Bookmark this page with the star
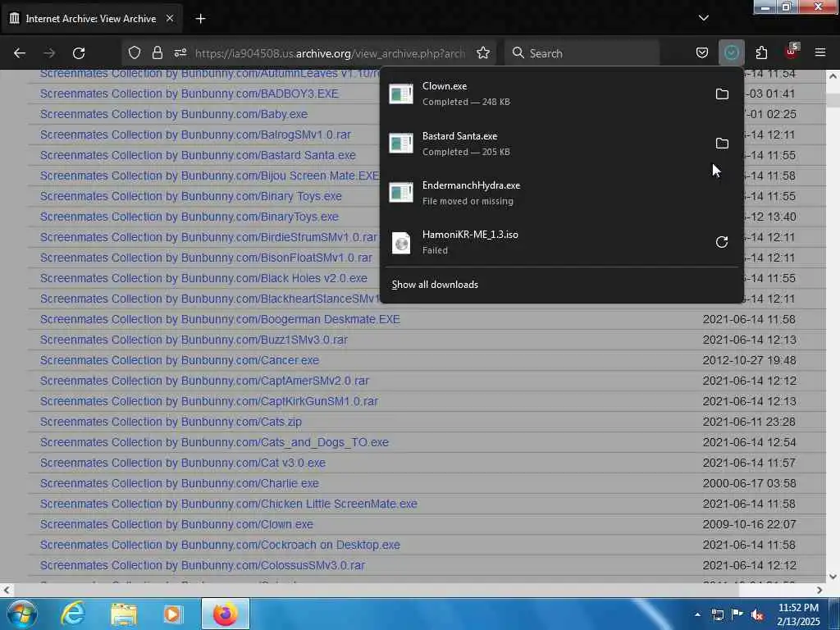The height and width of the screenshot is (630, 840). coord(483,52)
